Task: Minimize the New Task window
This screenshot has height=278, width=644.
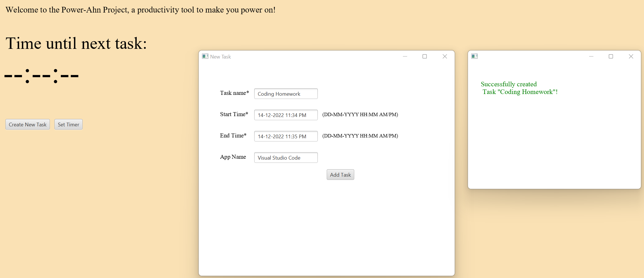Action: pyautogui.click(x=405, y=57)
